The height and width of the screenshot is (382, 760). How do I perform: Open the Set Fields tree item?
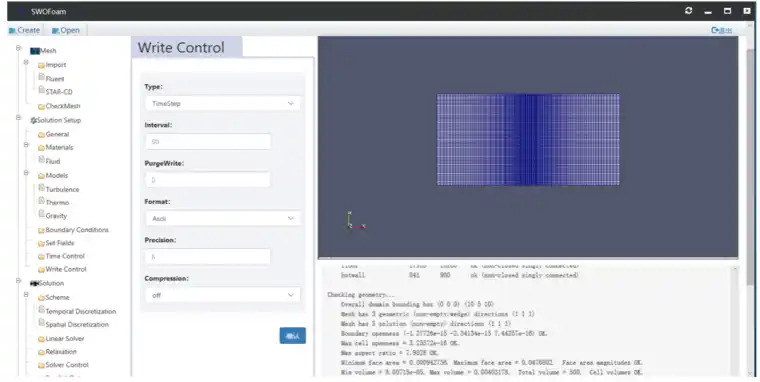click(56, 243)
